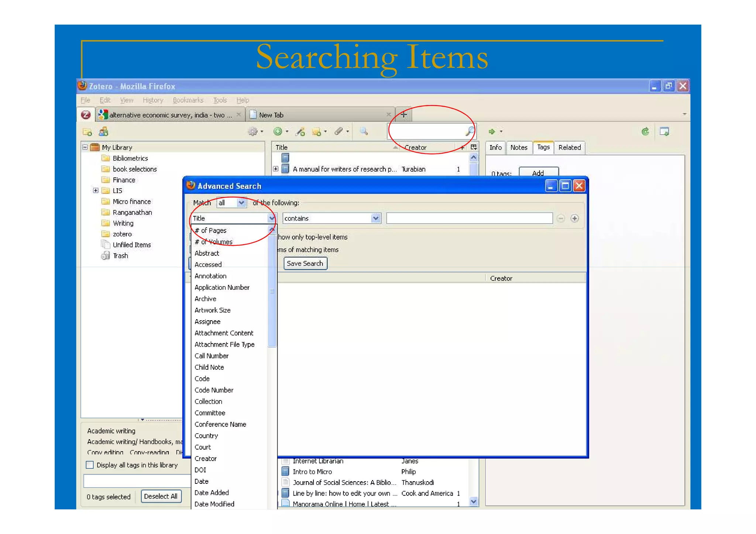Viewport: 756px width, 534px height.
Task: Click the Unfiled Items icon
Action: 106,245
